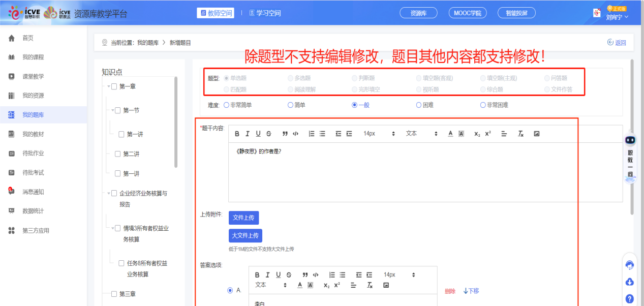Viewport: 644px width, 306px height.
Task: Click the download icon on right edge
Action: click(x=630, y=282)
